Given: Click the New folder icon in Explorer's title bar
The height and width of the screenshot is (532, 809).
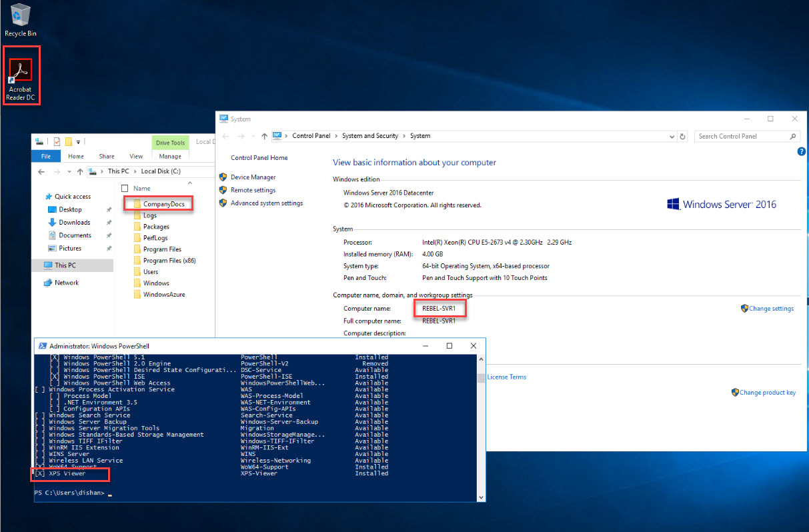Looking at the screenshot, I should (68, 141).
